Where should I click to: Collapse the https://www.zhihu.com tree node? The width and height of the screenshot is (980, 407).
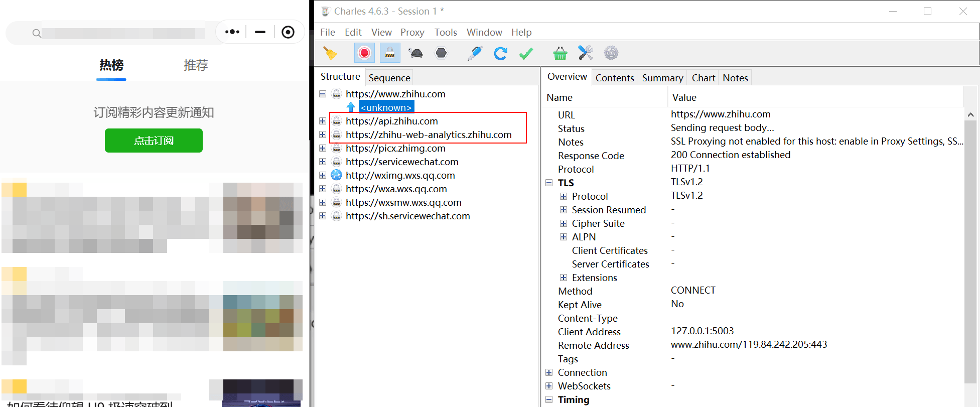coord(323,94)
